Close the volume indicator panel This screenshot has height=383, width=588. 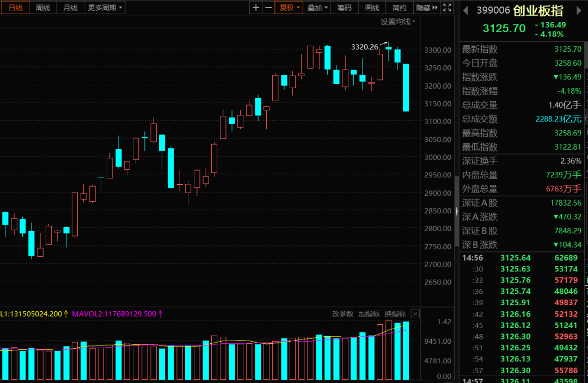click(415, 314)
